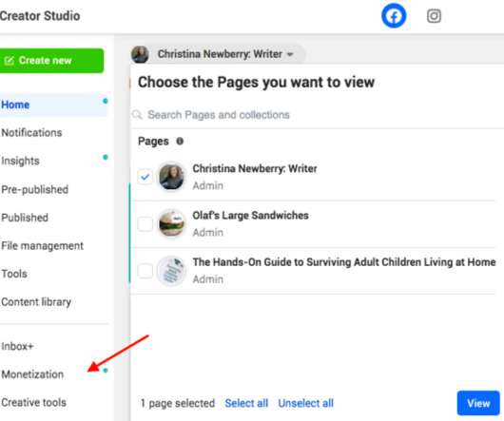Image resolution: width=504 pixels, height=421 pixels.
Task: Click the info icon beside Pages
Action: tap(180, 141)
